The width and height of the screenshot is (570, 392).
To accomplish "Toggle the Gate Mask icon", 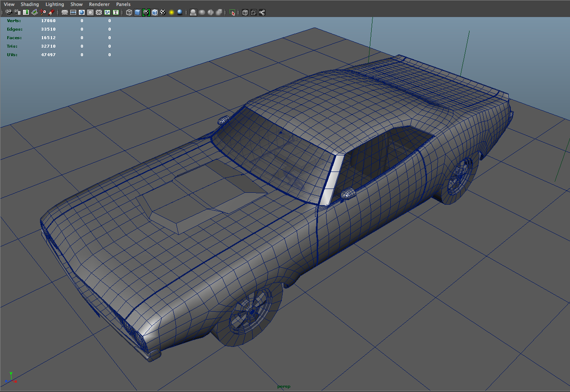I will (x=90, y=12).
